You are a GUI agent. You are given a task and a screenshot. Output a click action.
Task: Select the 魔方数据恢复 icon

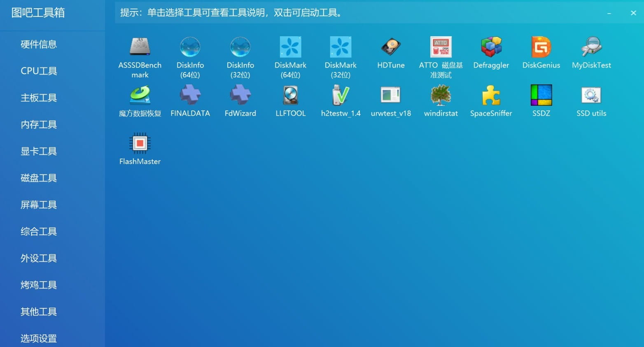(140, 95)
